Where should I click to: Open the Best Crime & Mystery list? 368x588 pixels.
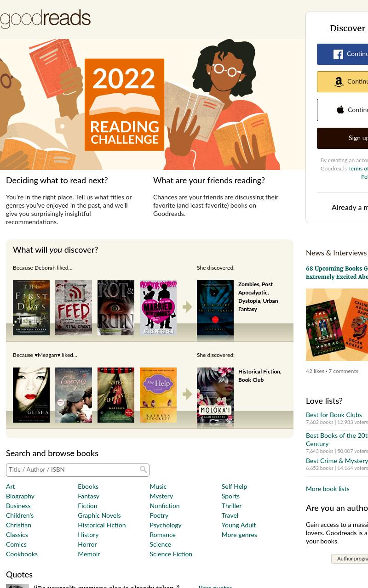click(x=337, y=461)
